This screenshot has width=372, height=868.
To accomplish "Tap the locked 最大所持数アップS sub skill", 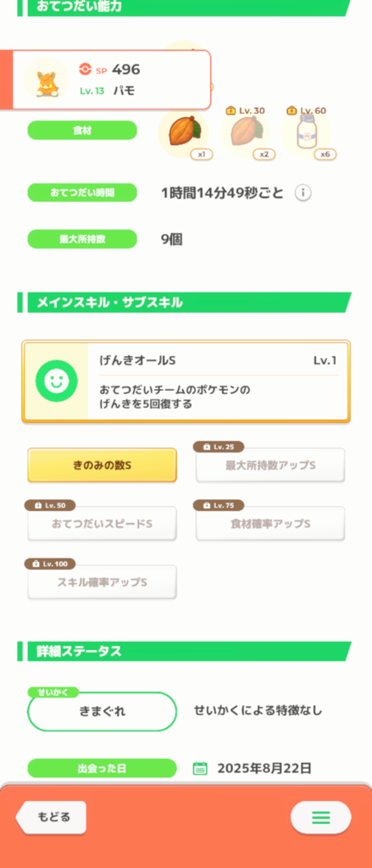I will 270,465.
